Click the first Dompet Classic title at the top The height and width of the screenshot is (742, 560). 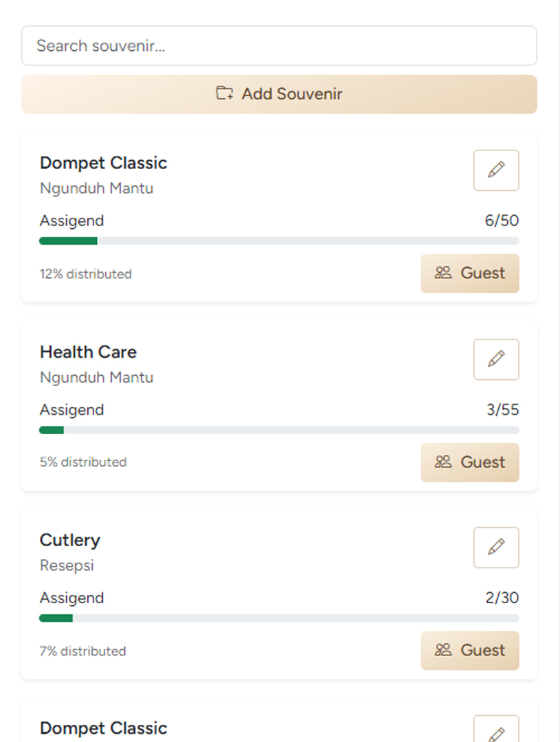[103, 163]
